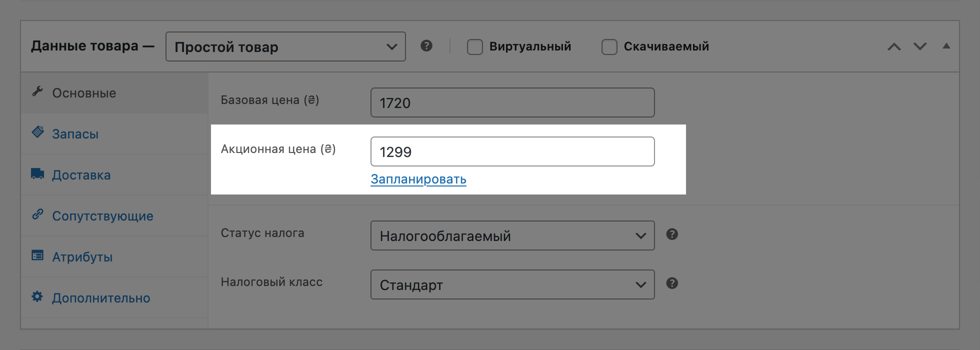
Task: Click the gear icon for Дополнительно
Action: 37,296
